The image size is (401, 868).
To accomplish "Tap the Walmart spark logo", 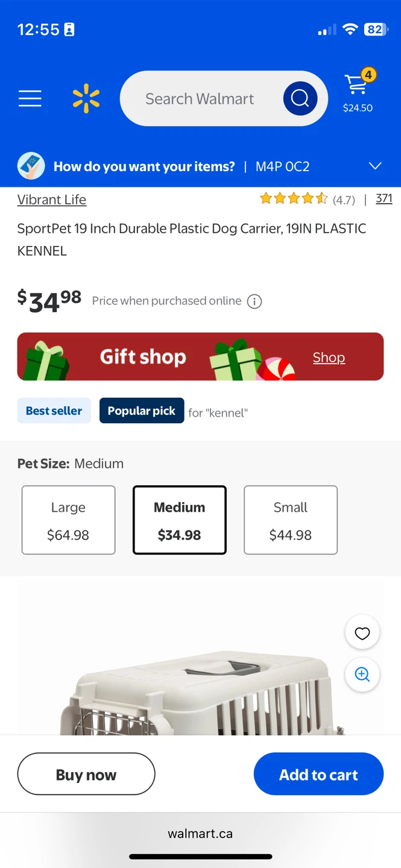I will 86,99.
